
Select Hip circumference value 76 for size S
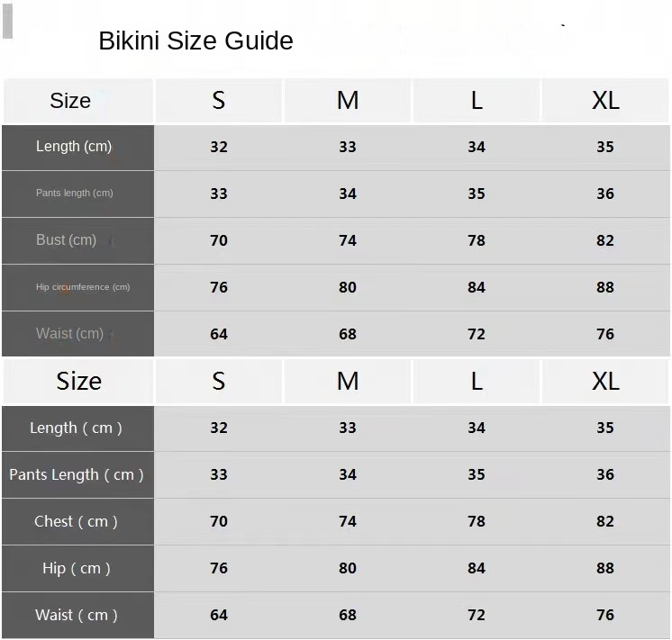pos(219,287)
